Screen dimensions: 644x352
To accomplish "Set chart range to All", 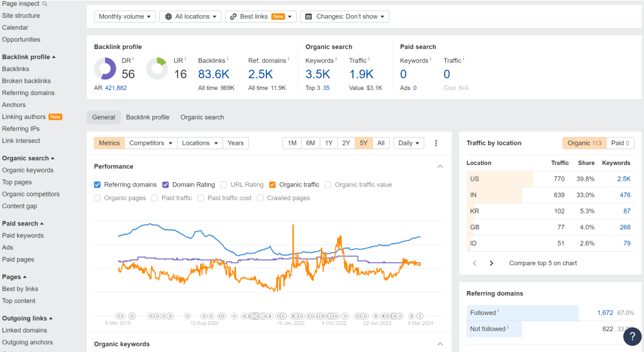I will coord(381,143).
